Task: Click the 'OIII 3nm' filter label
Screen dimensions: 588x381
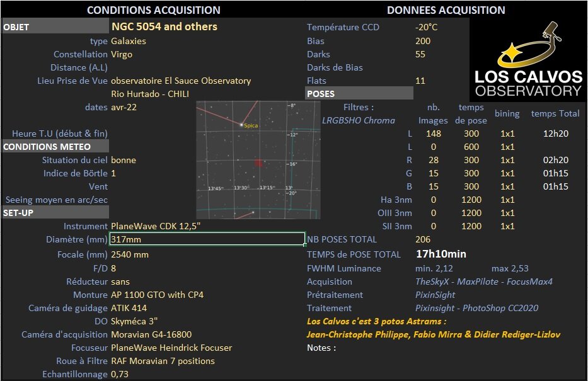Action: pos(395,213)
